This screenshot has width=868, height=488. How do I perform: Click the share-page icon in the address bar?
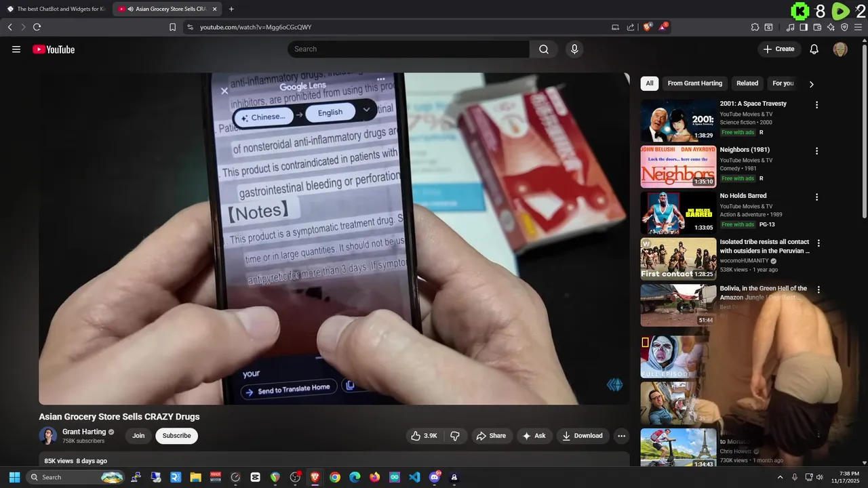(x=631, y=27)
